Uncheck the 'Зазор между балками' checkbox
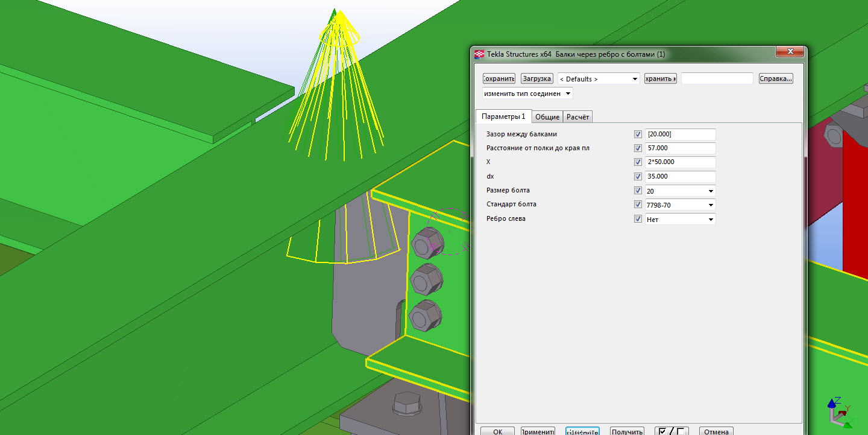Image resolution: width=868 pixels, height=435 pixels. [638, 135]
